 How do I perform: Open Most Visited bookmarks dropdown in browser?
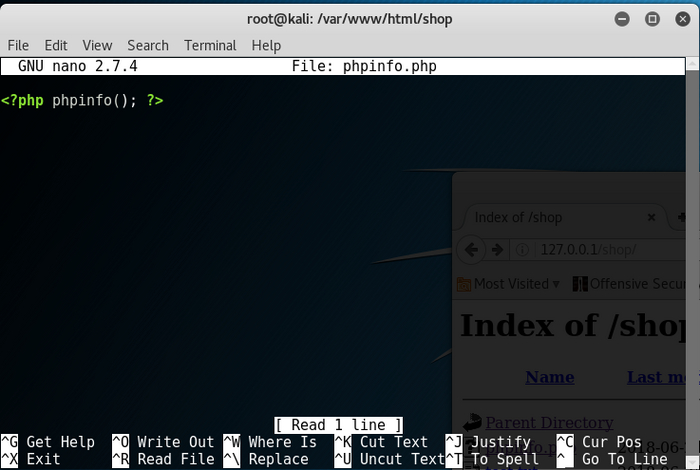tap(508, 284)
